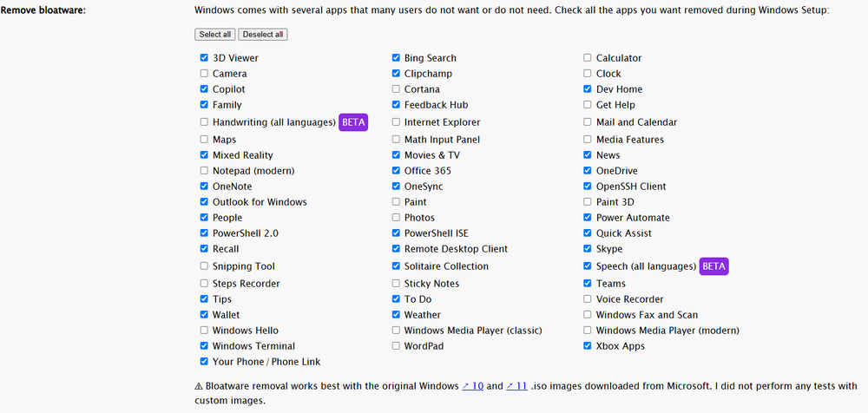Viewport: 868px width, 413px height.
Task: Uncheck the Xbox Apps checkbox
Action: [x=588, y=345]
